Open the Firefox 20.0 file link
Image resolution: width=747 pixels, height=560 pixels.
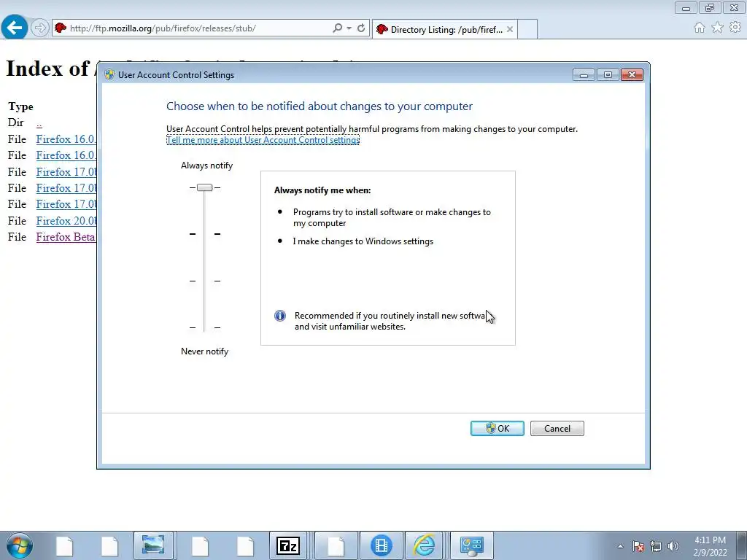(x=66, y=221)
